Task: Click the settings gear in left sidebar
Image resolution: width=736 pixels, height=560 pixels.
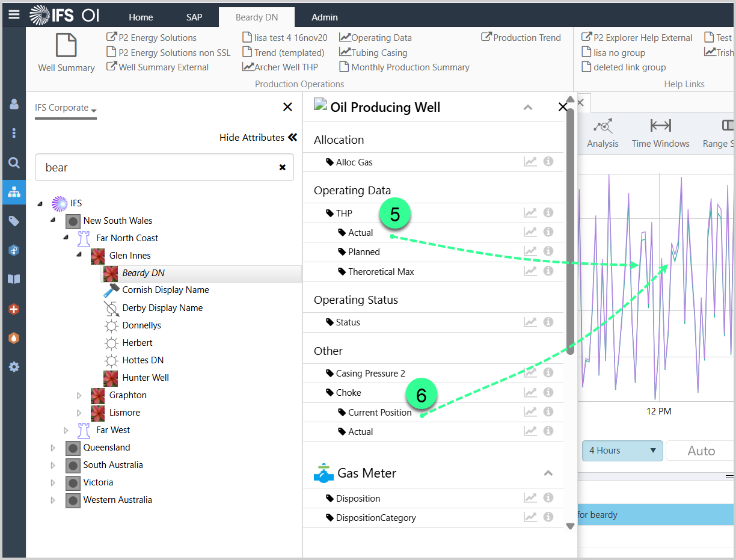Action: point(14,366)
